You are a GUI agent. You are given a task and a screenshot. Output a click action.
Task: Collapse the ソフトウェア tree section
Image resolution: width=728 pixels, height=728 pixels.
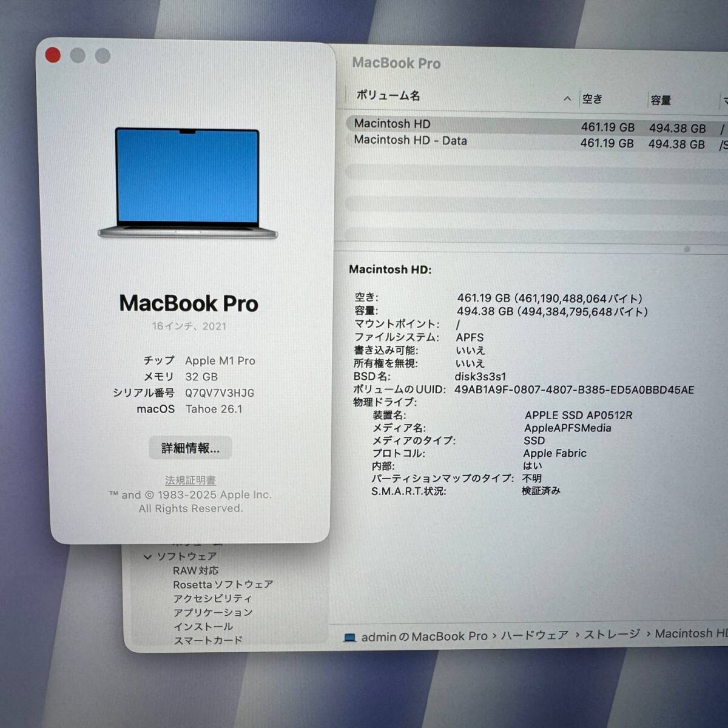pyautogui.click(x=147, y=556)
